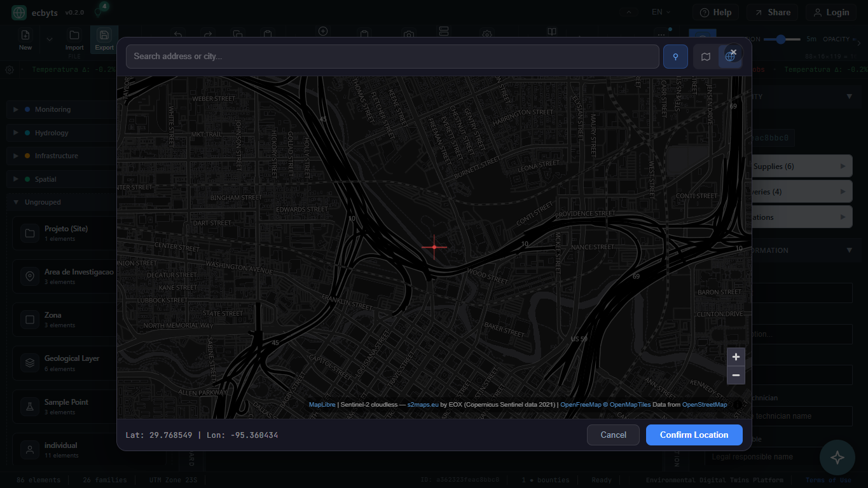Click the search address or city field
Viewport: 868px width, 488px height.
pos(392,57)
